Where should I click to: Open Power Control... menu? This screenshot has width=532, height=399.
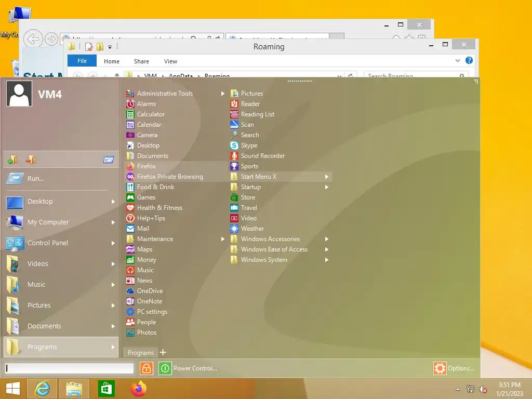(x=195, y=368)
